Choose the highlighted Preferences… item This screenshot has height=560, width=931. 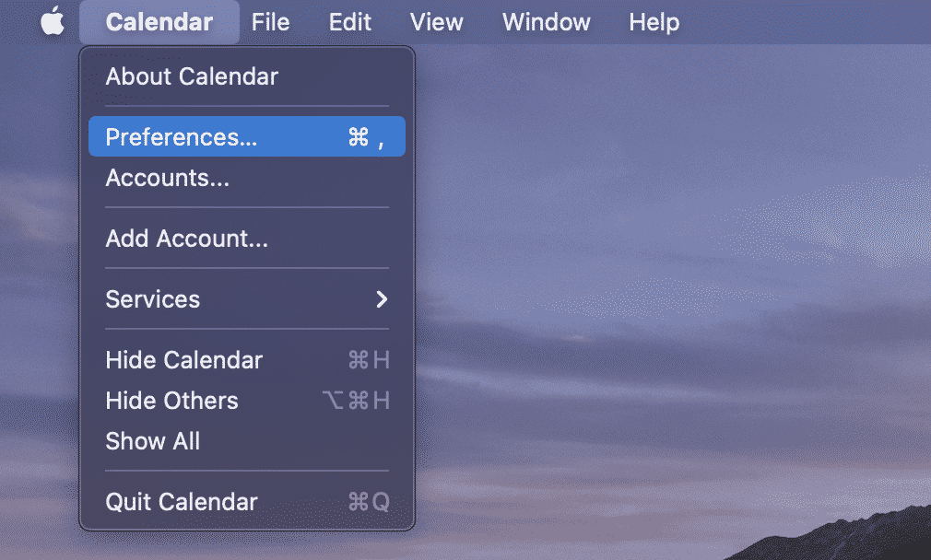[x=247, y=136]
